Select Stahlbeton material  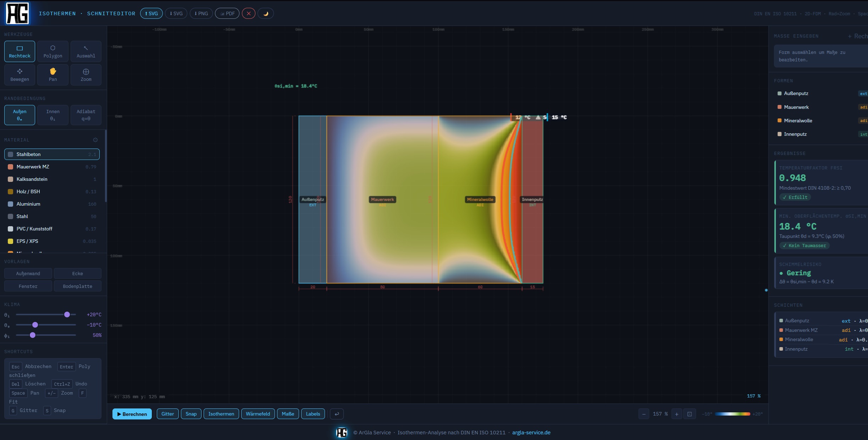(52, 154)
